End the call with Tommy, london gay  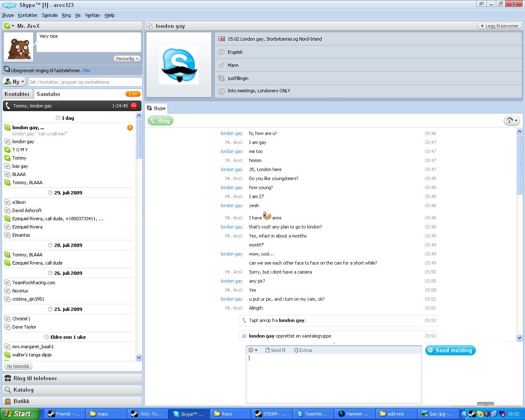(x=134, y=106)
